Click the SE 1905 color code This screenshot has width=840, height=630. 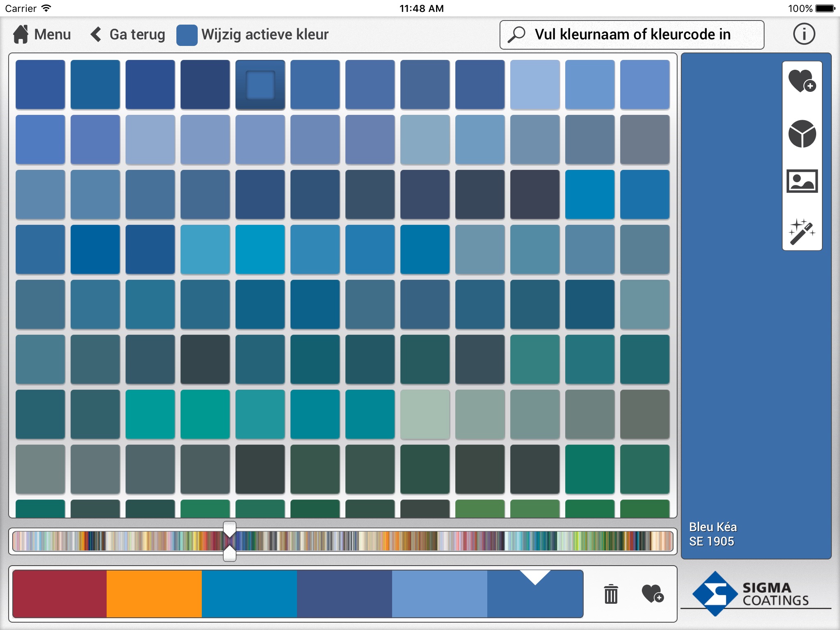pos(712,541)
